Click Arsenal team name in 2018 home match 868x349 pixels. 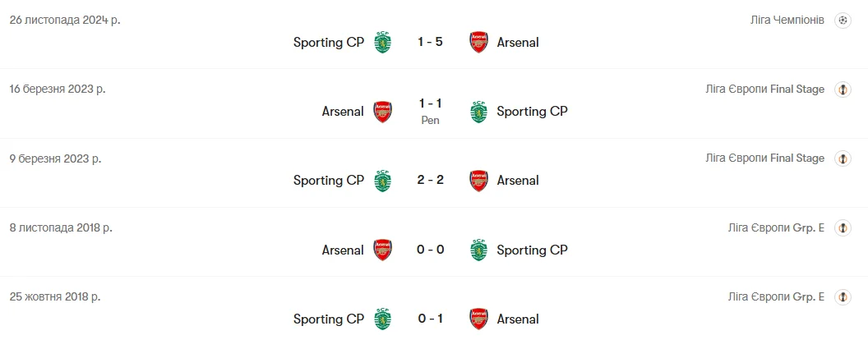click(x=343, y=250)
